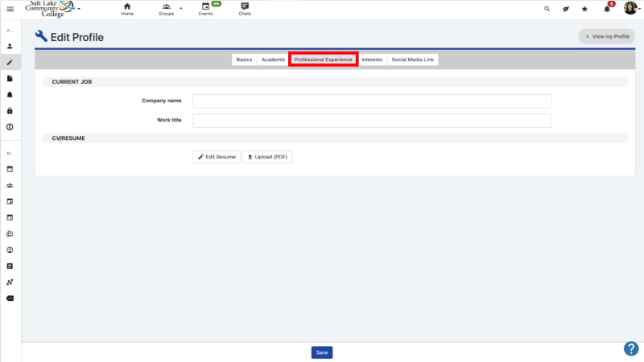
Task: Select the pencil edit icon in sidebar
Action: pyautogui.click(x=10, y=63)
